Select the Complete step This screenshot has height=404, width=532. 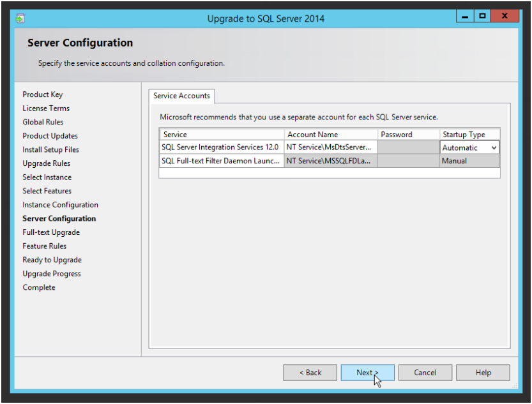click(39, 287)
